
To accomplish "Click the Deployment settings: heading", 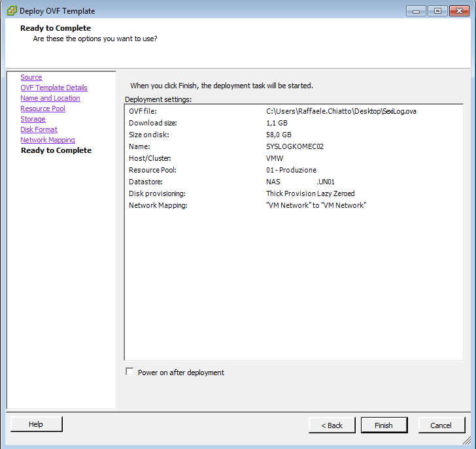I will 158,99.
